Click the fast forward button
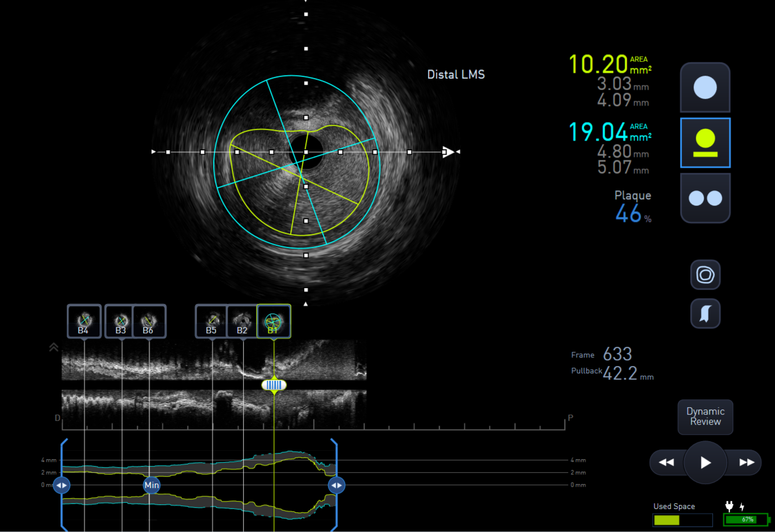 point(746,463)
